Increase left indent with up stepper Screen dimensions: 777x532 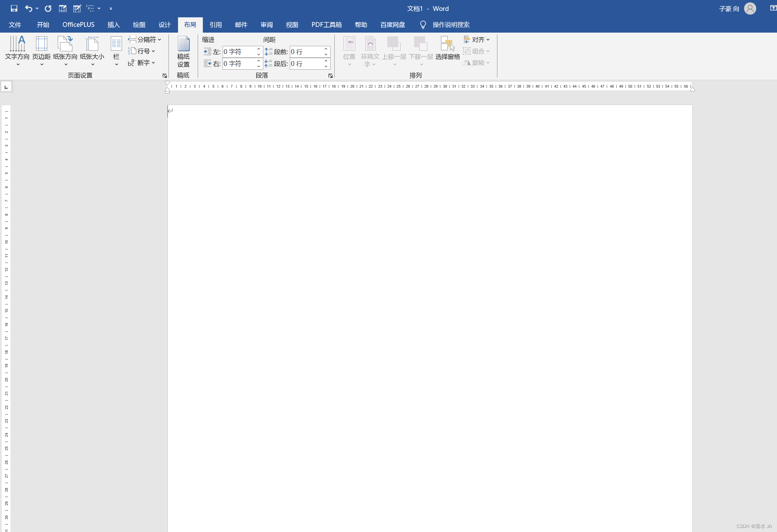click(x=259, y=49)
